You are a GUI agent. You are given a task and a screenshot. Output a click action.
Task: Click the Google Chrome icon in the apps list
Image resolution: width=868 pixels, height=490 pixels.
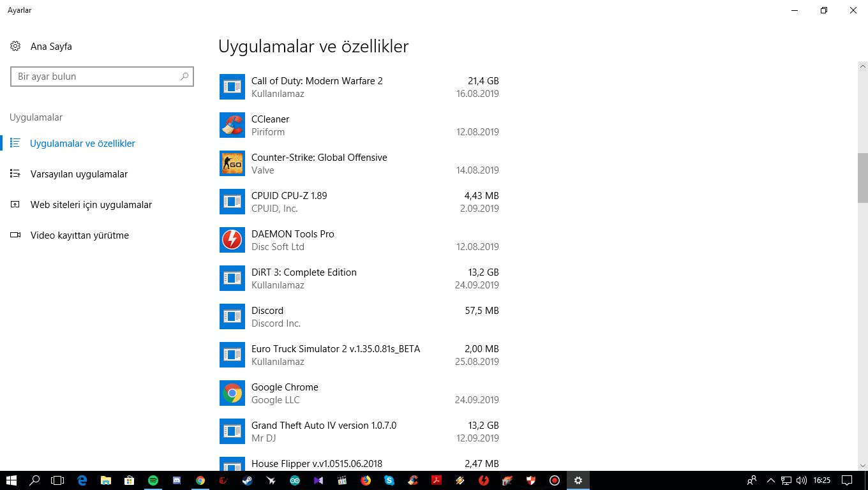tap(232, 393)
